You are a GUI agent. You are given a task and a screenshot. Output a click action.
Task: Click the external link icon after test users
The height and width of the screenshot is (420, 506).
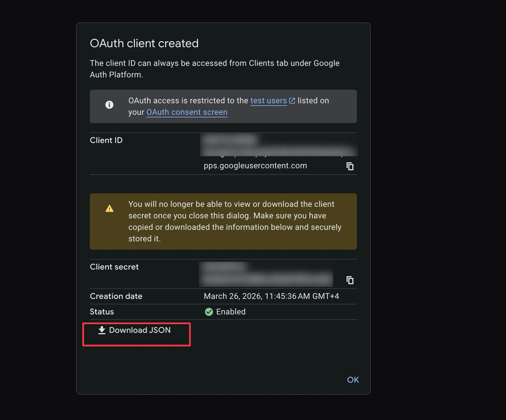[292, 101]
